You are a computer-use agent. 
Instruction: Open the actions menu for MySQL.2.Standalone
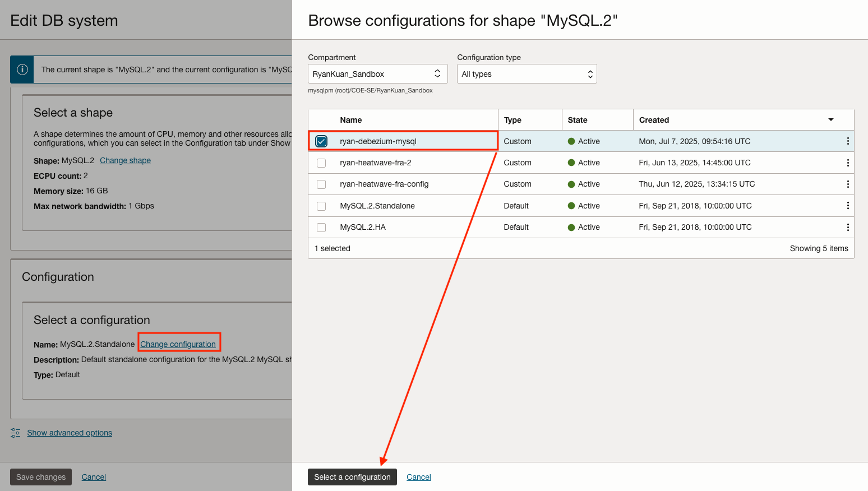pos(848,206)
